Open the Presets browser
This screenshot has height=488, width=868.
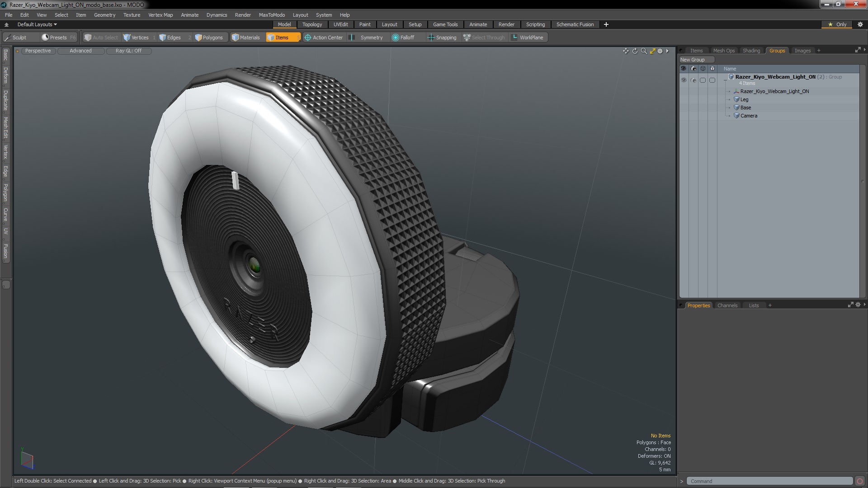[x=58, y=38]
